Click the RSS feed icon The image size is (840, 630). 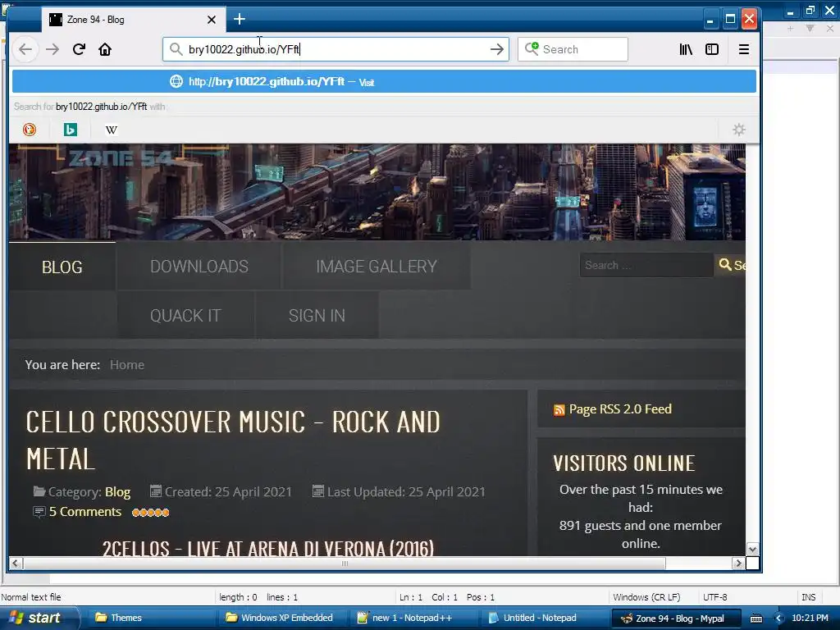(x=559, y=410)
